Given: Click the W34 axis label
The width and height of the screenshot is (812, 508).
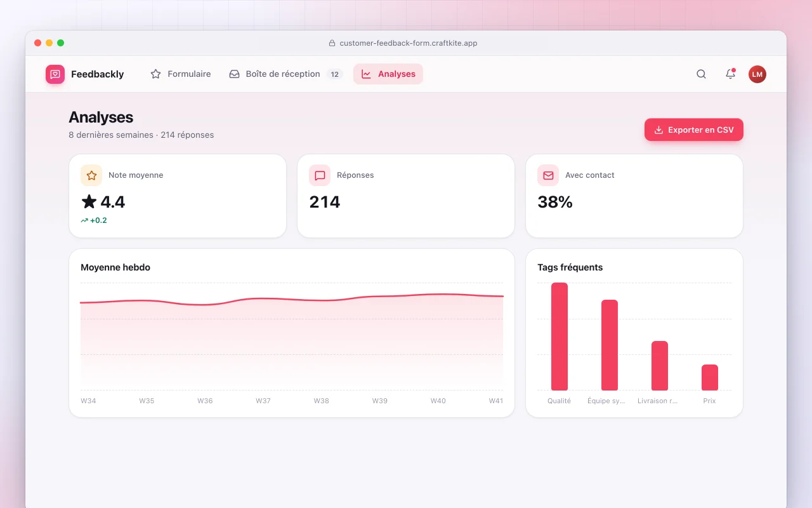Looking at the screenshot, I should click(88, 401).
